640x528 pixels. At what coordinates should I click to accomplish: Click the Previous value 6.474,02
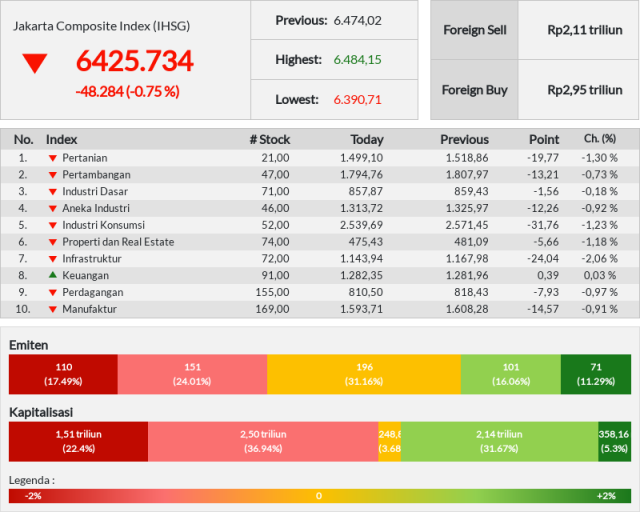(357, 20)
